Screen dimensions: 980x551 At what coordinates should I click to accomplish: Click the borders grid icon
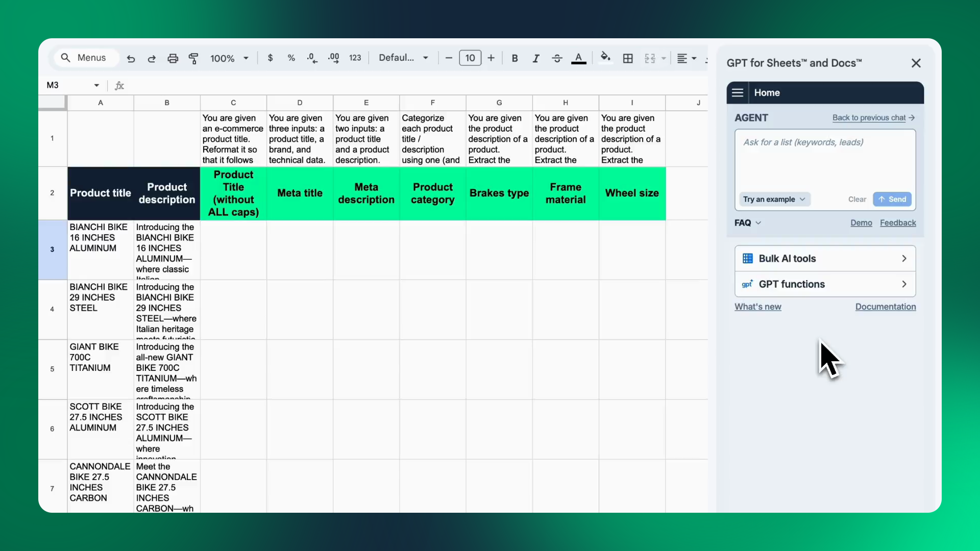click(628, 58)
